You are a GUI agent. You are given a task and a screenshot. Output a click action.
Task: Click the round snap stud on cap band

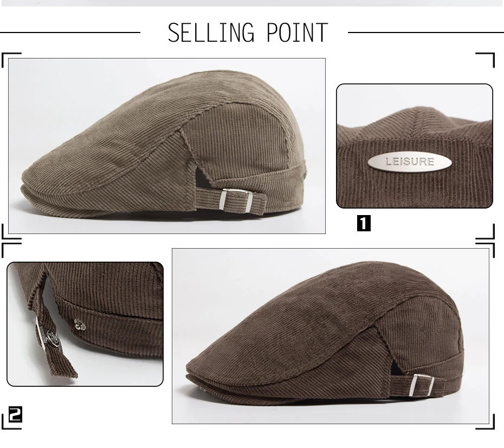(x=79, y=324)
